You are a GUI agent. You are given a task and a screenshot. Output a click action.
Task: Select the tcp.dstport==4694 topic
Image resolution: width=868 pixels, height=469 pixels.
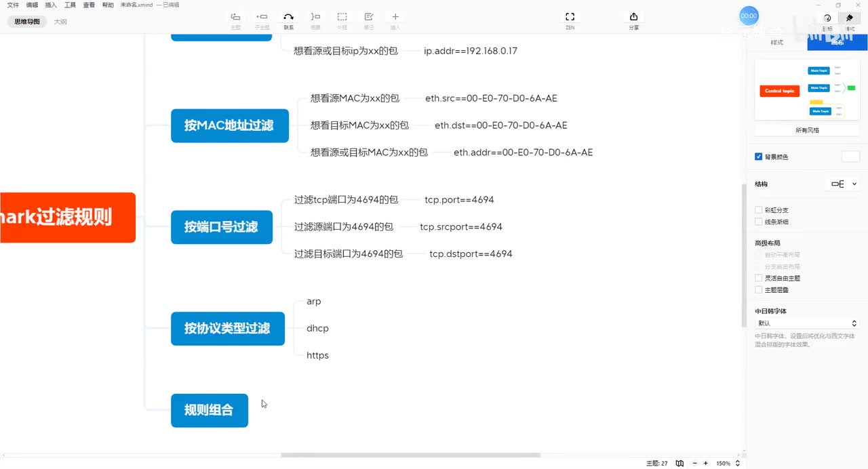pyautogui.click(x=471, y=254)
